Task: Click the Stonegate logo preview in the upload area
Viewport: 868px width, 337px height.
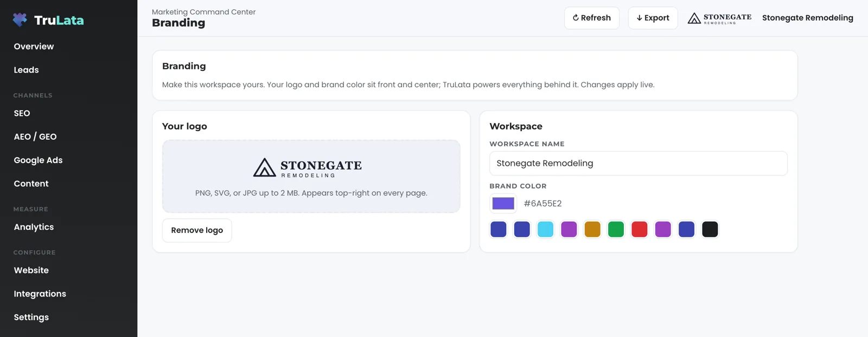Action: (x=308, y=168)
